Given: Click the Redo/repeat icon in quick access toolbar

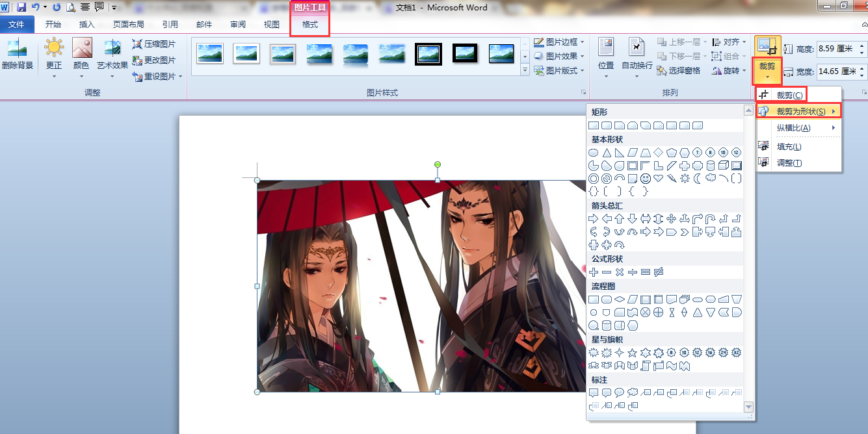Looking at the screenshot, I should [57, 7].
